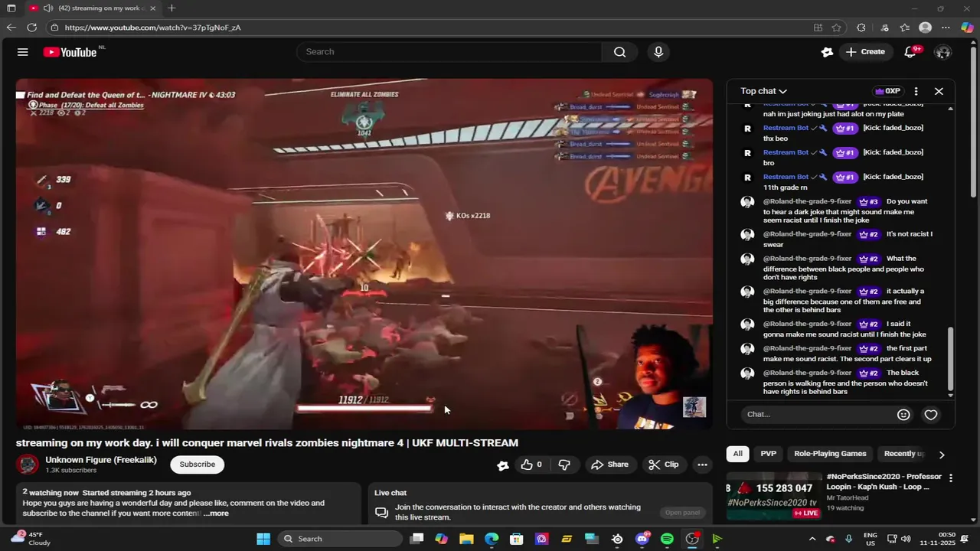Open Discord from the taskbar
The height and width of the screenshot is (551, 980).
(642, 539)
